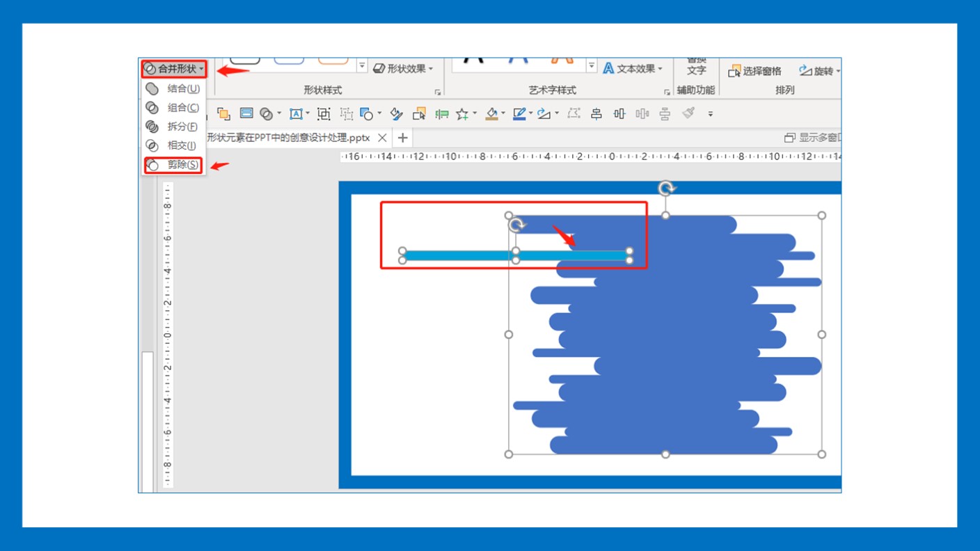Click the 显示多窗口 show multiple windows button
Image resolution: width=980 pixels, height=551 pixels.
click(813, 138)
